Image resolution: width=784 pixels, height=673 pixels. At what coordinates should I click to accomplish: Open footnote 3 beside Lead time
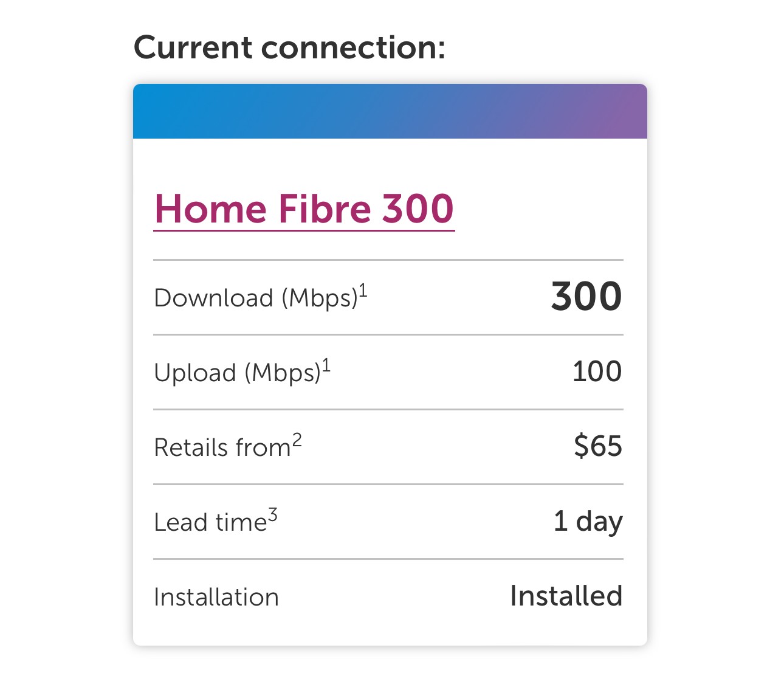pos(273,515)
